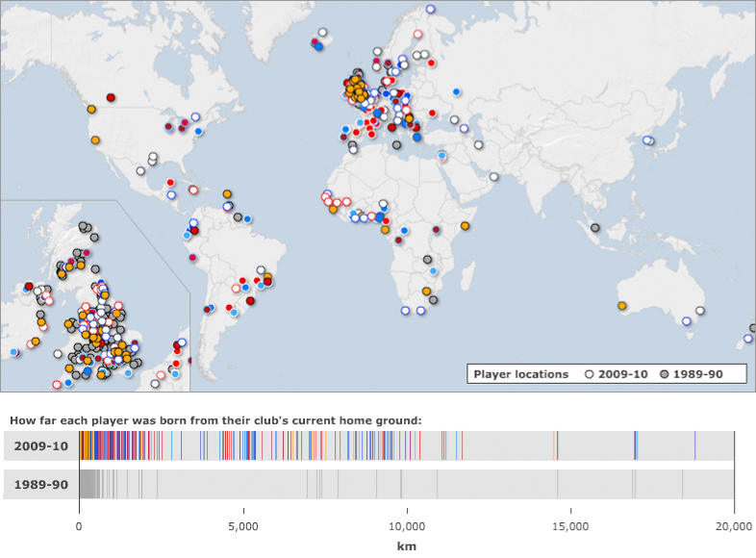Click the 10,000 axis tick label
The width and height of the screenshot is (756, 558).
(x=407, y=526)
